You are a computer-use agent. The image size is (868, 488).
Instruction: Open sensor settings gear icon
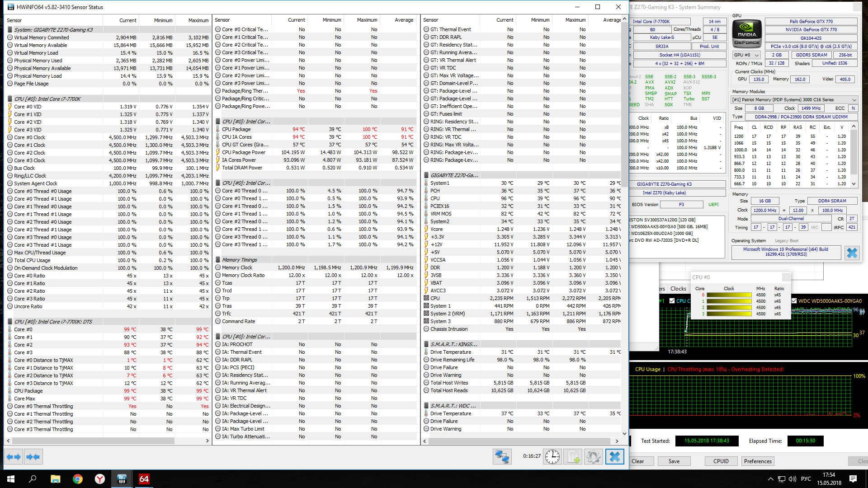click(594, 457)
